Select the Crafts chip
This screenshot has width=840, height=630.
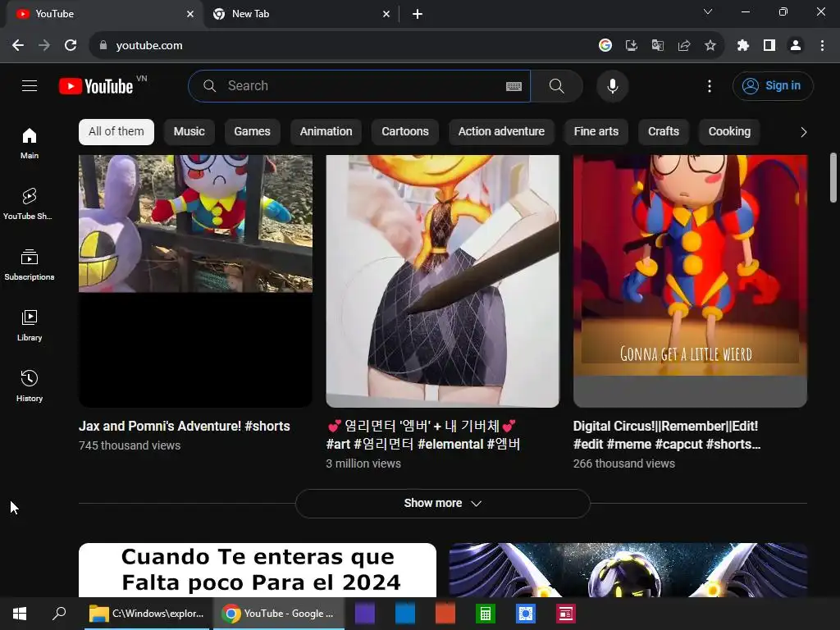(663, 132)
